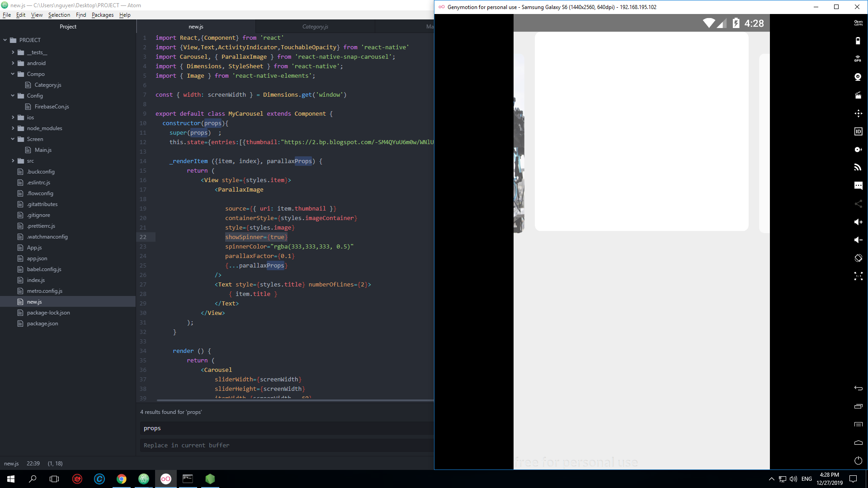Rotate the emulator screen
868x488 pixels.
[x=858, y=258]
